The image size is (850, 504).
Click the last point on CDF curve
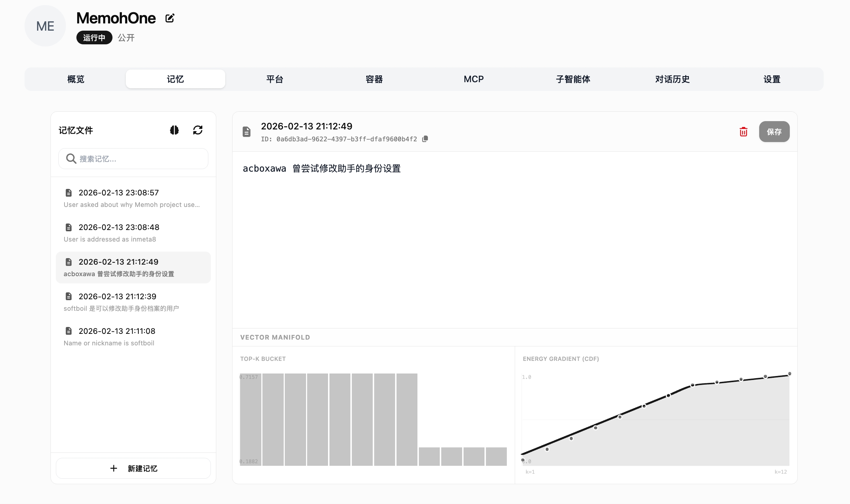(x=789, y=374)
